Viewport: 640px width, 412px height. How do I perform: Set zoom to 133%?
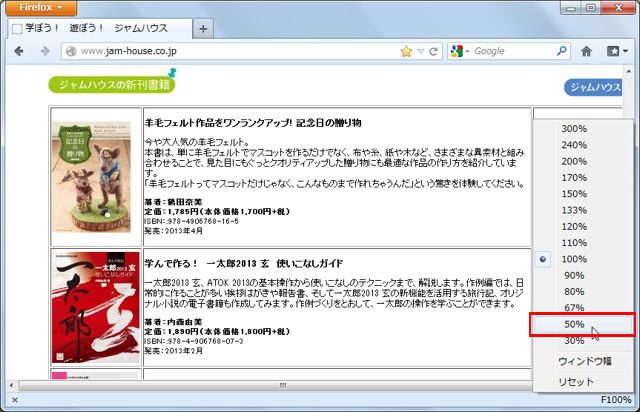(x=574, y=210)
